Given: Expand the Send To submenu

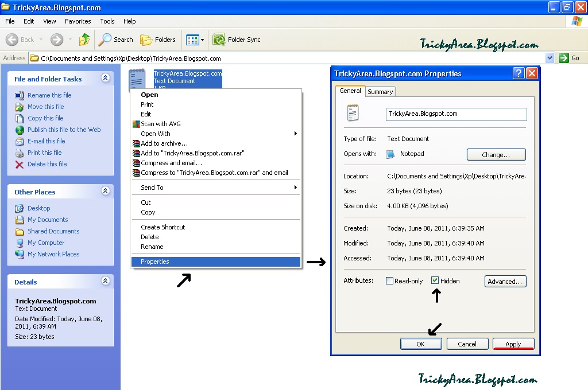Looking at the screenshot, I should (x=296, y=188).
